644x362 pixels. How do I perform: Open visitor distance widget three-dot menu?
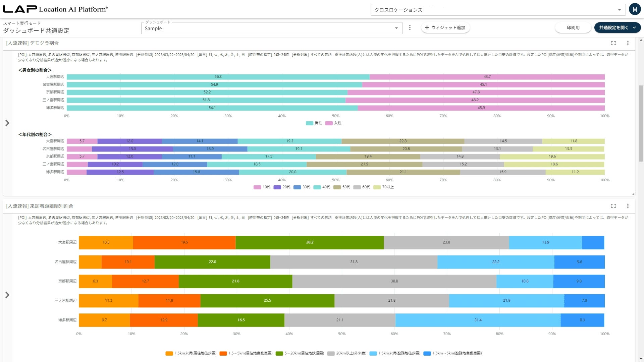click(628, 206)
